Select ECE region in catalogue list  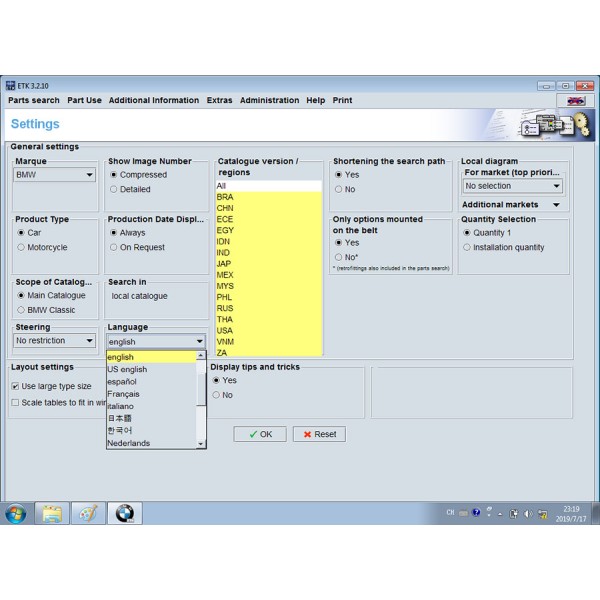coord(269,219)
